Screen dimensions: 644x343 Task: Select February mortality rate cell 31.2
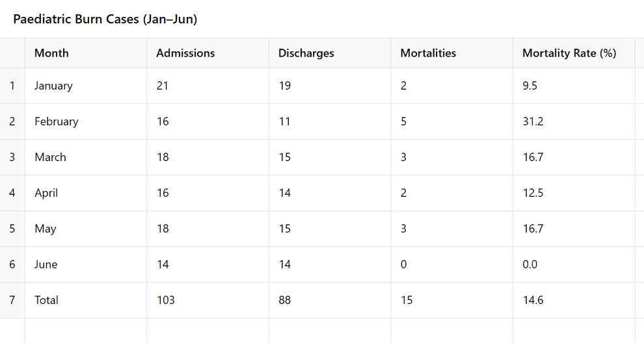pyautogui.click(x=574, y=121)
